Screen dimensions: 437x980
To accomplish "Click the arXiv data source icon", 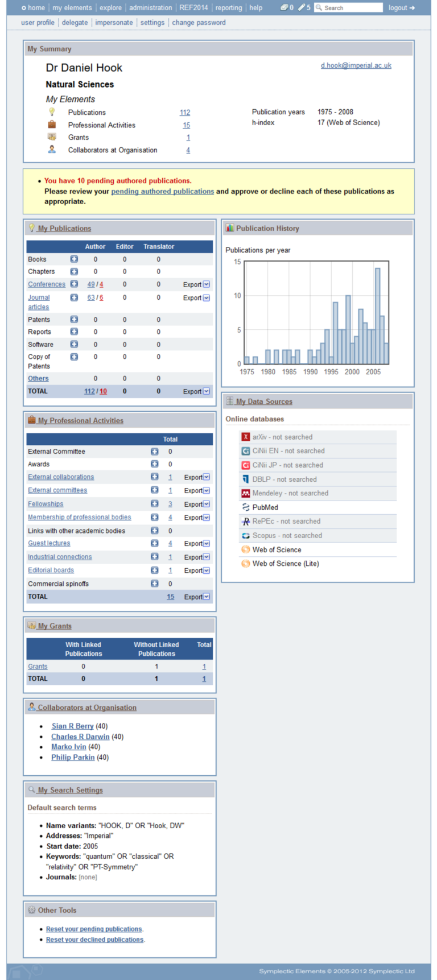I will (x=246, y=437).
